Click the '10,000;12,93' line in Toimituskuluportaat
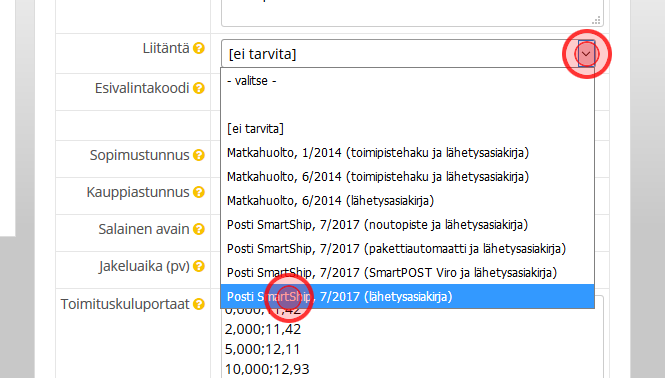 [x=267, y=369]
